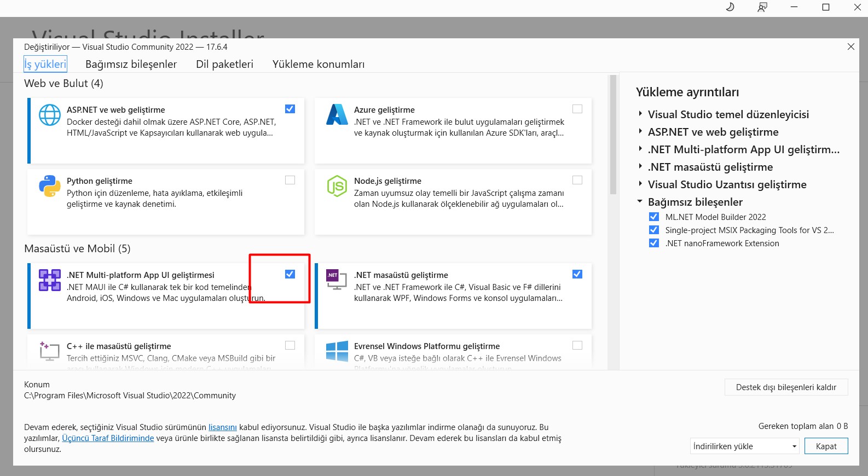The height and width of the screenshot is (476, 868).
Task: Uncheck the ASP.NET ve web geliştirme workload
Action: [290, 109]
